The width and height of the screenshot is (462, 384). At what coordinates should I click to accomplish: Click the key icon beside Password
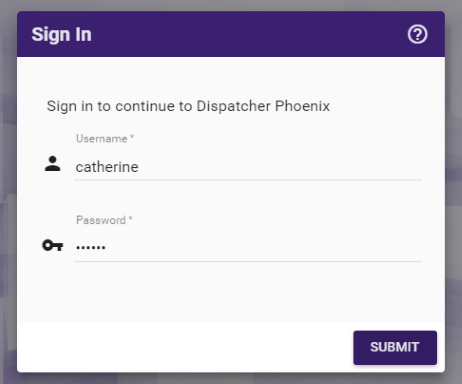53,246
